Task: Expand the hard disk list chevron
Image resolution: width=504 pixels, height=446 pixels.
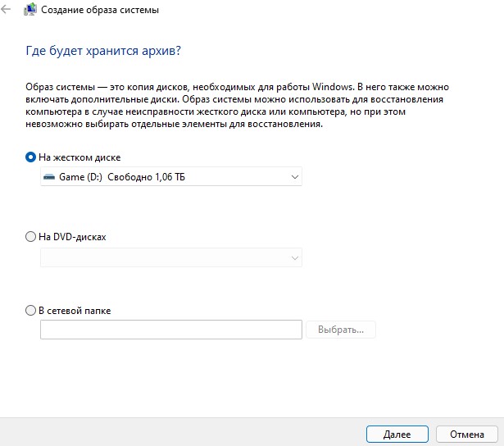Action: coord(294,177)
